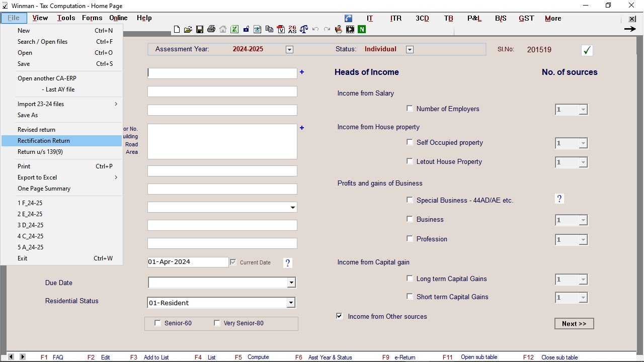Image resolution: width=644 pixels, height=362 pixels.
Task: Open the Status Individual dropdown
Action: pos(410,49)
